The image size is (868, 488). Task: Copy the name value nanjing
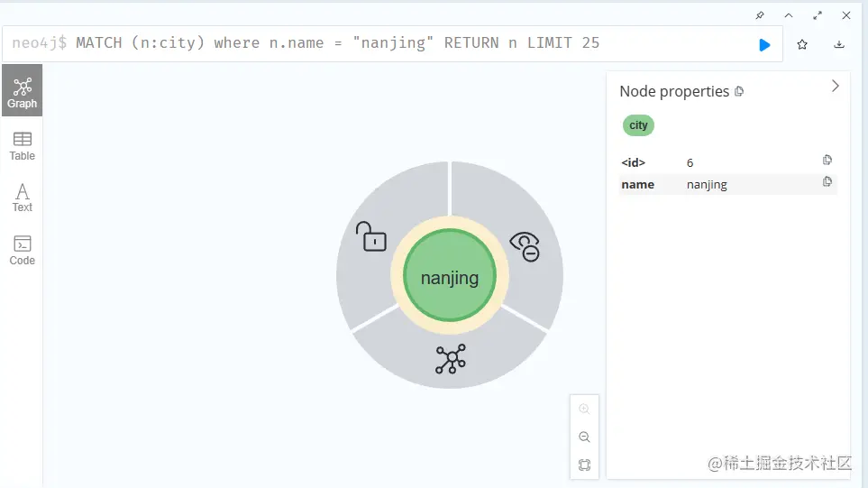pos(827,181)
